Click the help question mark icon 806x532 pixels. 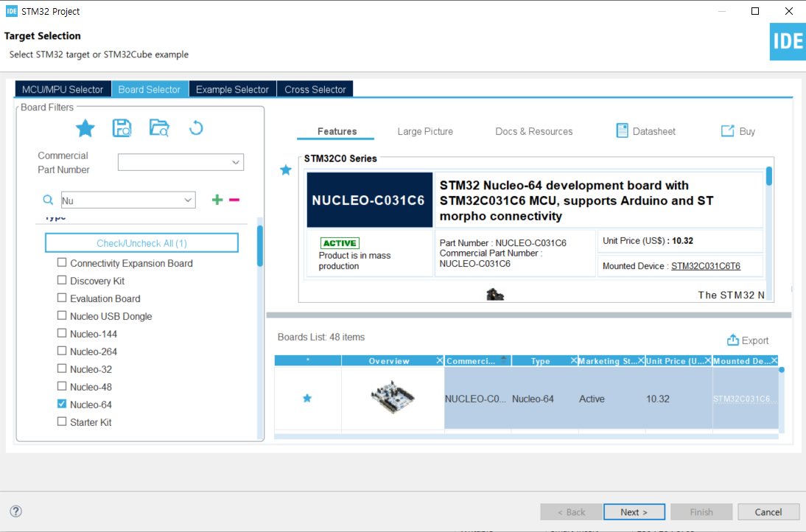pos(16,511)
